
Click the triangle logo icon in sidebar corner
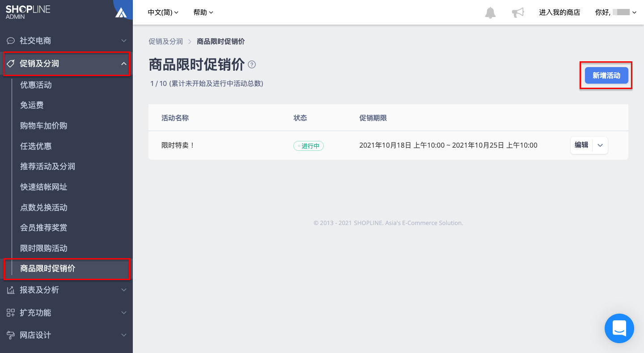tap(121, 13)
